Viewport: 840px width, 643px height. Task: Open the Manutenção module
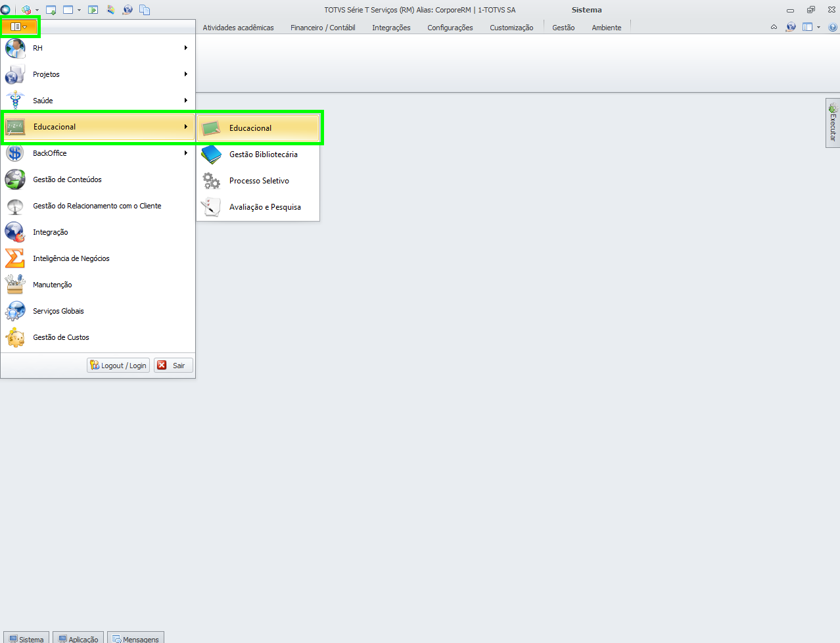coord(98,285)
